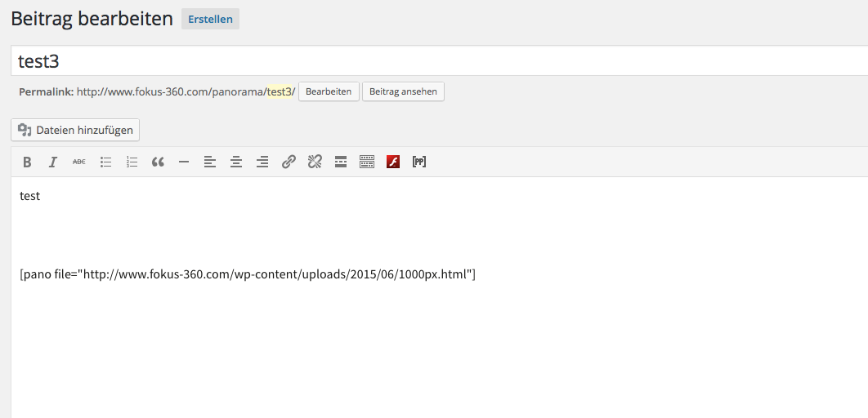Remove link using the broken chain icon
The image size is (868, 418).
coord(315,162)
